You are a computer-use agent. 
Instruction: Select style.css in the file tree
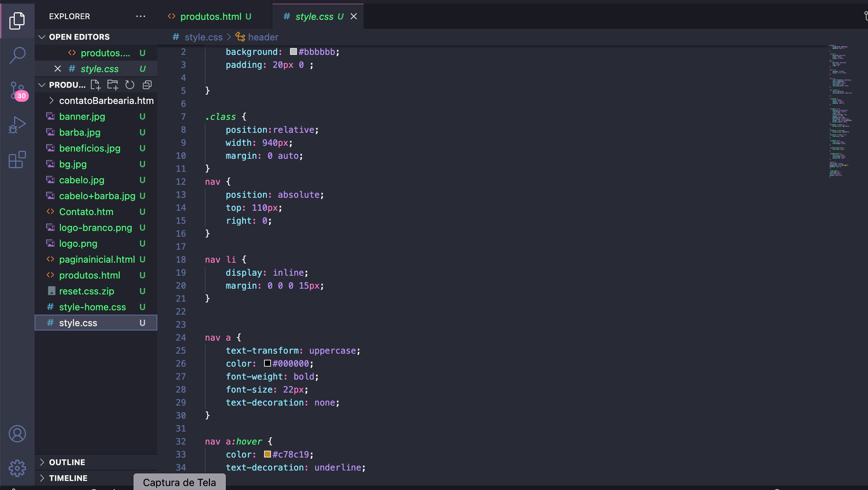click(x=96, y=323)
